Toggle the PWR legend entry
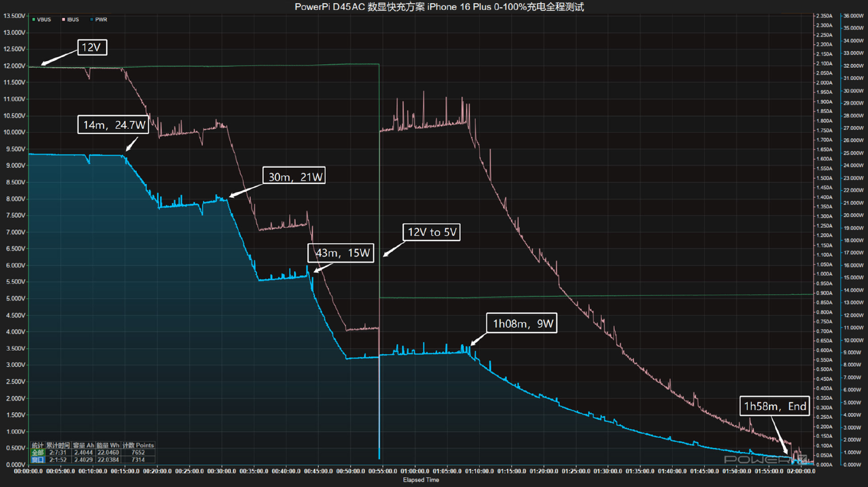Screen dimensions: 868x487 (x=99, y=19)
